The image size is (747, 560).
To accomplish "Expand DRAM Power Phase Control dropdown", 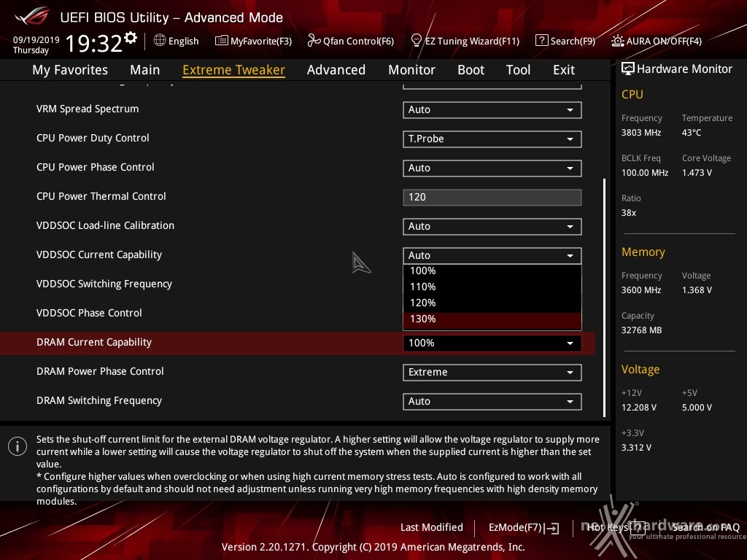I will 492,373.
